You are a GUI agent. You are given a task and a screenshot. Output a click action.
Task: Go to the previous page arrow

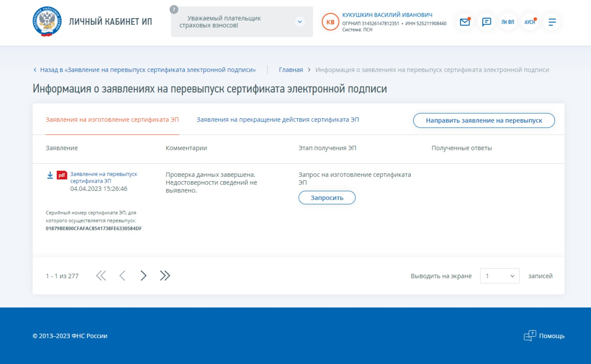122,276
